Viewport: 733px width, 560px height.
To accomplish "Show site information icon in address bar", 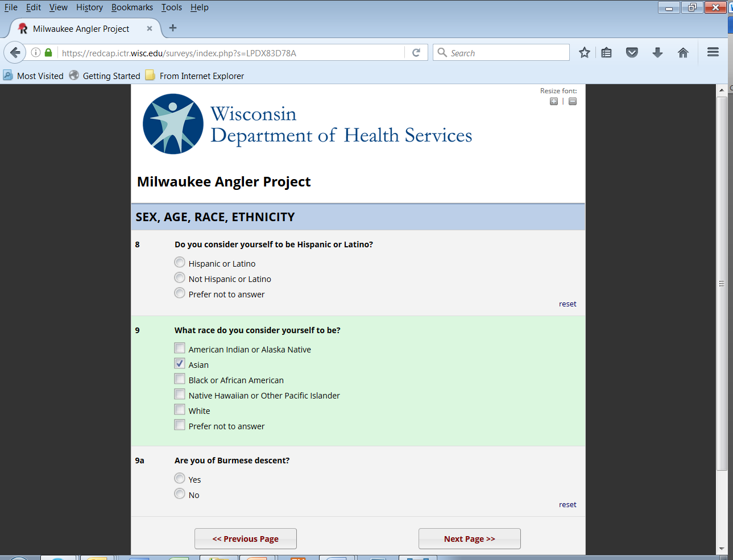I will pos(36,53).
